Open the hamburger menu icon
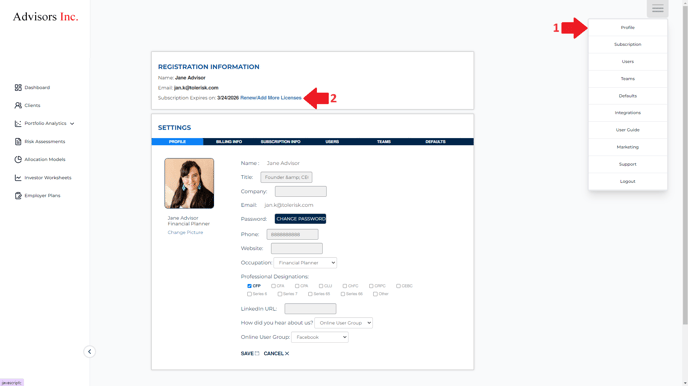Screen dimensions: 688x386 point(657,8)
